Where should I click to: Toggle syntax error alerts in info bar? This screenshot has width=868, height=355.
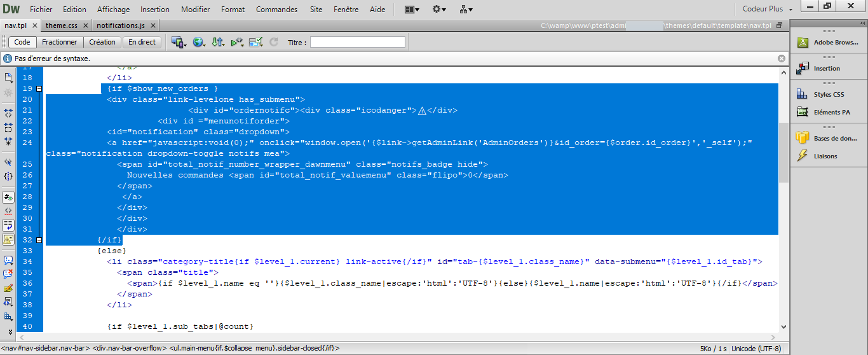[x=8, y=239]
